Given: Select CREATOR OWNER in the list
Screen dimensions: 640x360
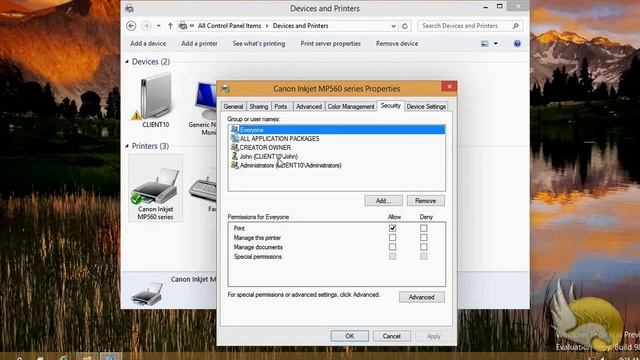Looking at the screenshot, I should pyautogui.click(x=261, y=148).
